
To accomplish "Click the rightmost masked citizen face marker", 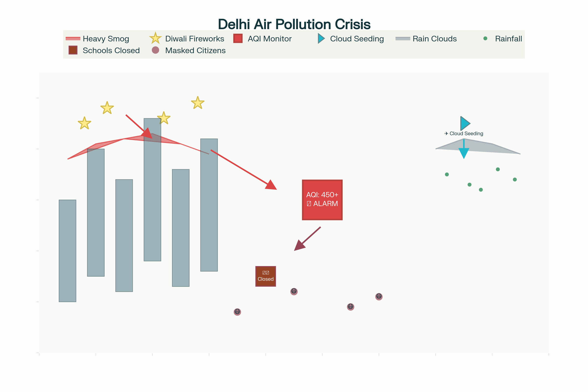I will click(379, 296).
